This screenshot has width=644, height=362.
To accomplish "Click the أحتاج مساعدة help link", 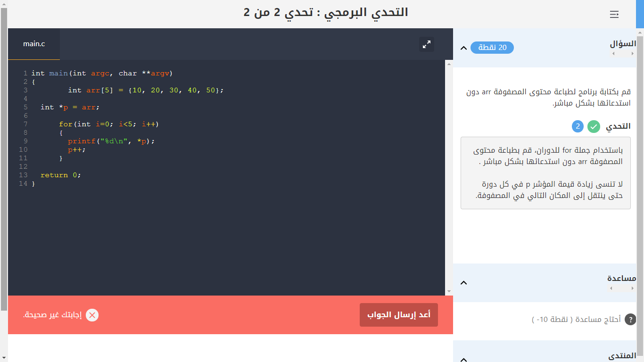I will [x=576, y=320].
